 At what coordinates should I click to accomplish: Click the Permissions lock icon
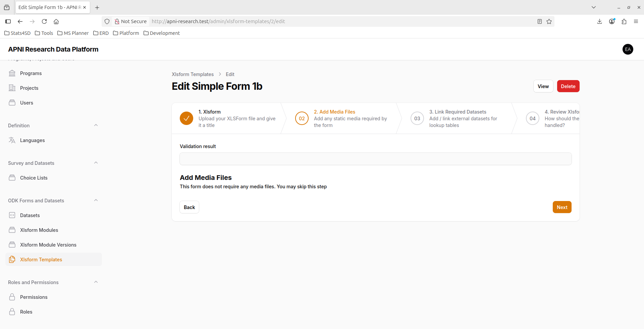(x=12, y=297)
